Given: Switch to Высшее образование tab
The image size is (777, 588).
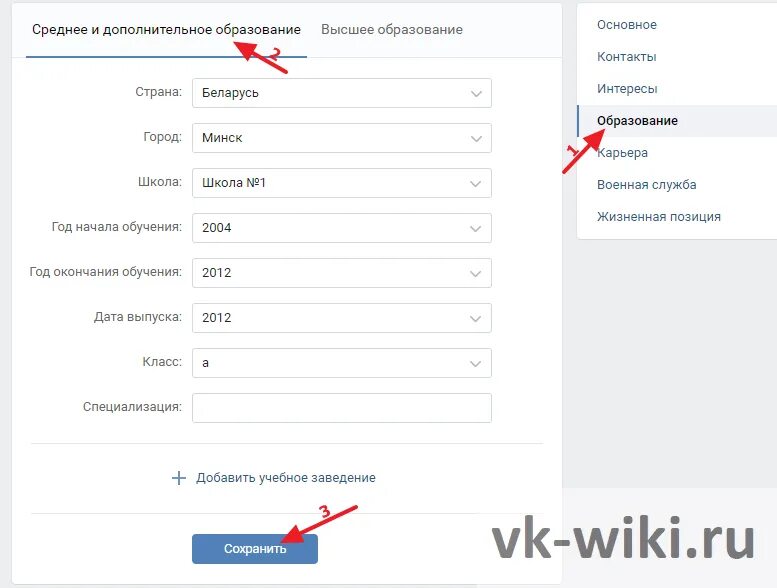Looking at the screenshot, I should [391, 30].
